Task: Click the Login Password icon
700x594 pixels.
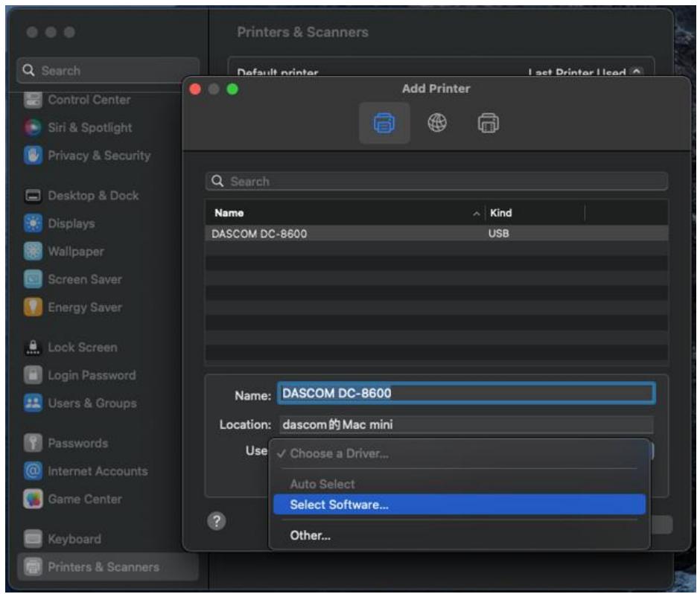Action: 33,375
